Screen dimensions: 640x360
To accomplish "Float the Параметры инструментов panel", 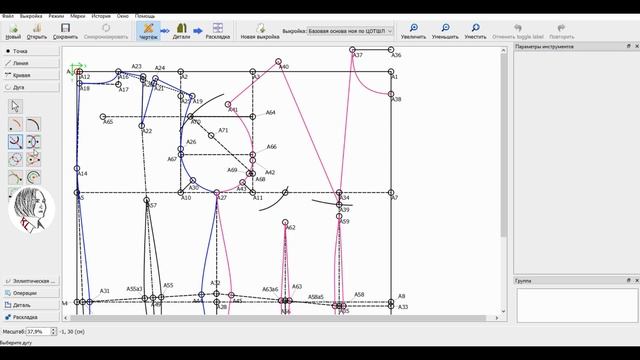I will [x=629, y=47].
